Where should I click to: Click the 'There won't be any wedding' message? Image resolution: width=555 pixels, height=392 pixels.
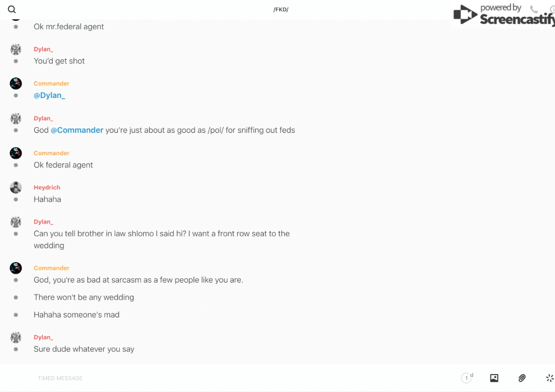pyautogui.click(x=84, y=297)
